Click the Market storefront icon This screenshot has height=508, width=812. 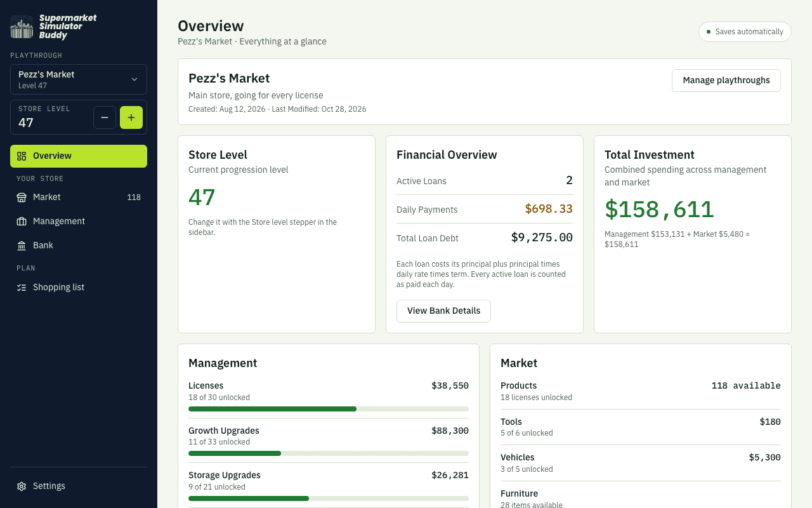22,197
